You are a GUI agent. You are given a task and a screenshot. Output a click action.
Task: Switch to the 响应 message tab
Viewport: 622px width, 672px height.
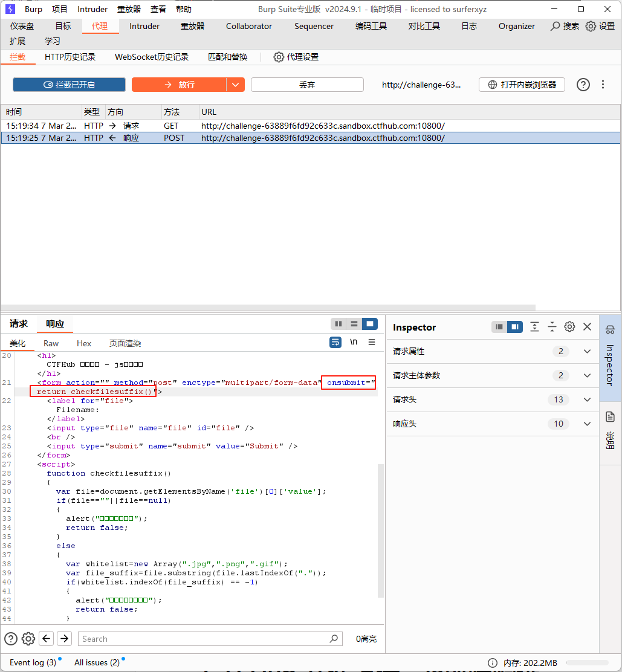point(55,323)
